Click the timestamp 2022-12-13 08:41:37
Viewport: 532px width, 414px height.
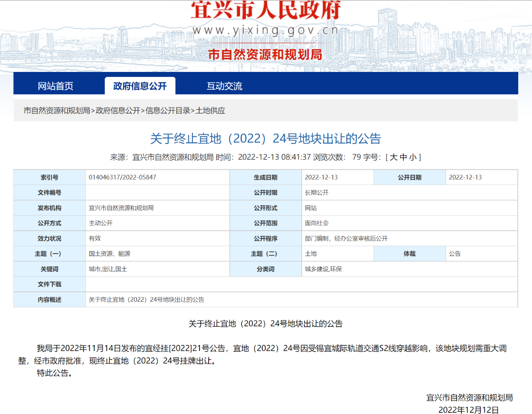(274, 157)
